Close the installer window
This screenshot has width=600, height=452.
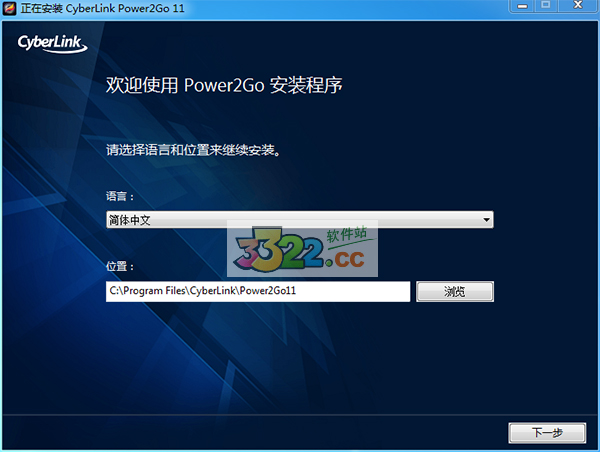[578, 5]
